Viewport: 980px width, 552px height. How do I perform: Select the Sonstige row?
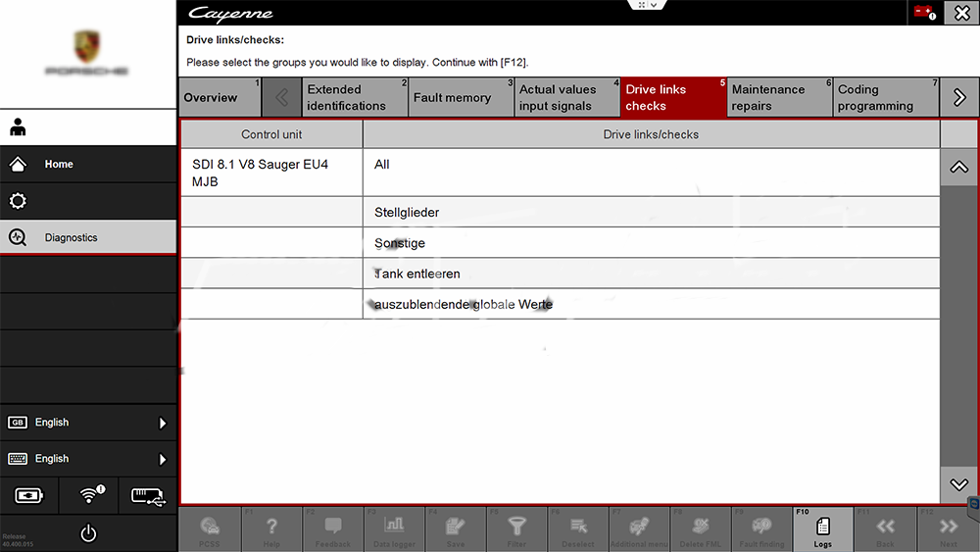click(x=651, y=242)
